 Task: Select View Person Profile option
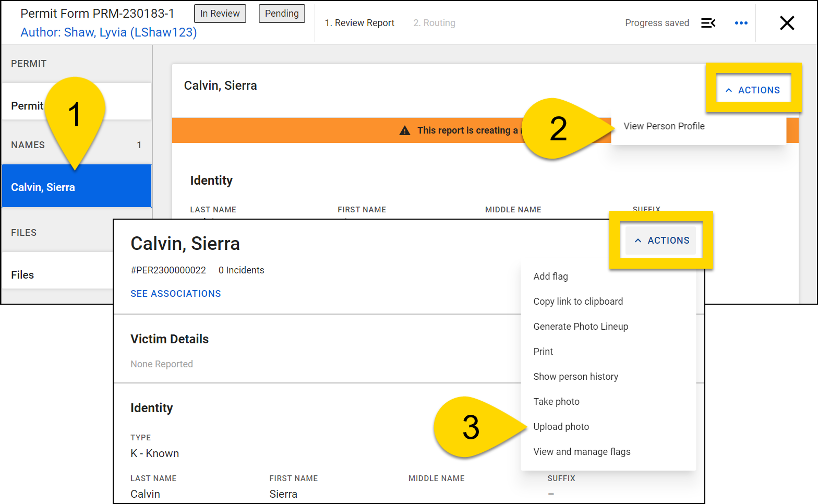click(x=664, y=126)
